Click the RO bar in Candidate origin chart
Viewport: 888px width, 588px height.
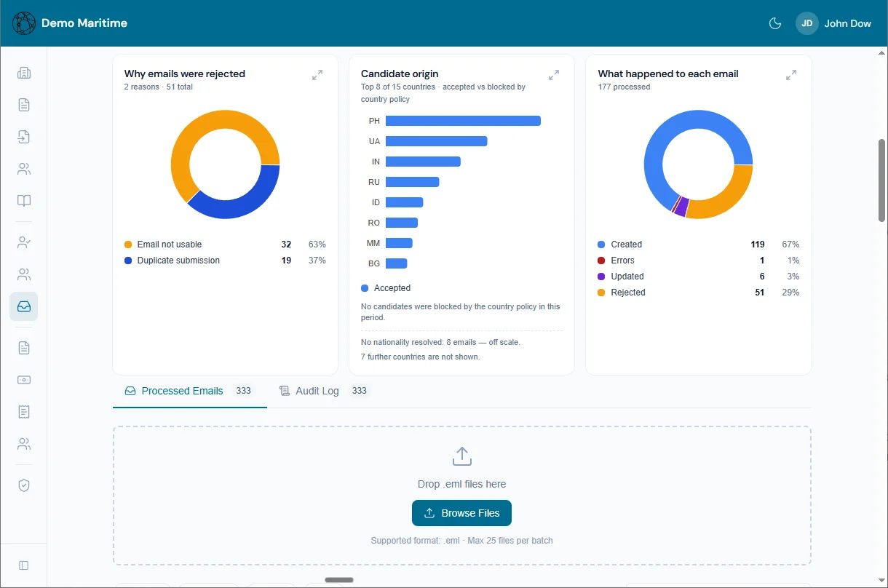402,223
